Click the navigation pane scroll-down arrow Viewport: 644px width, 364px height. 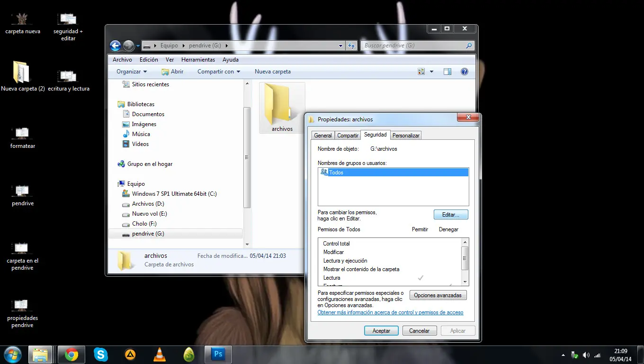point(247,244)
